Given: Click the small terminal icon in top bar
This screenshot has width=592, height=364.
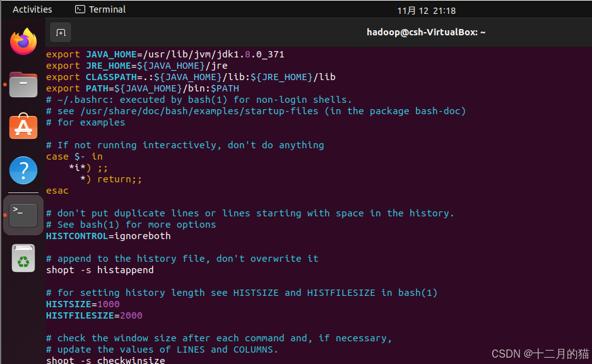Looking at the screenshot, I should [x=80, y=9].
